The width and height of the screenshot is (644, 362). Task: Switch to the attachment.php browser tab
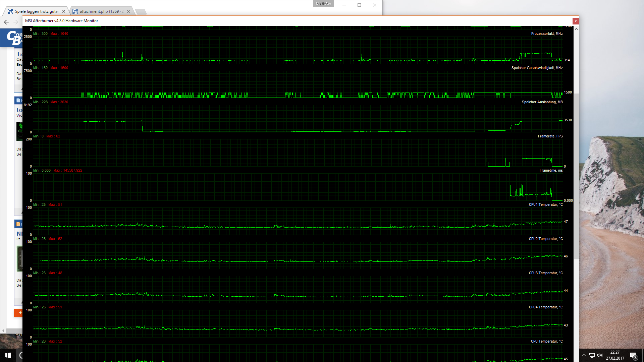tap(101, 11)
